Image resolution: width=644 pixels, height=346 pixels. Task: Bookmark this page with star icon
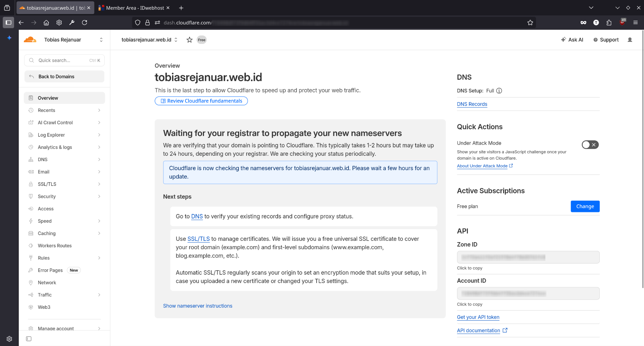530,22
